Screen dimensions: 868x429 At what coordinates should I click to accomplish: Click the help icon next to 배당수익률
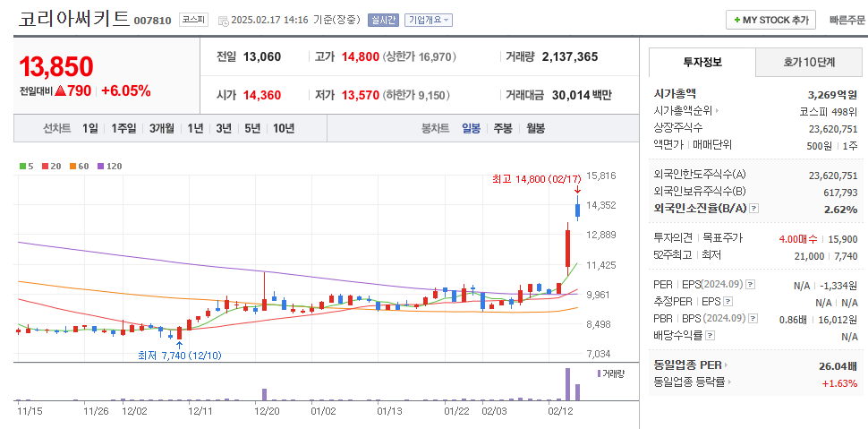[x=711, y=335]
